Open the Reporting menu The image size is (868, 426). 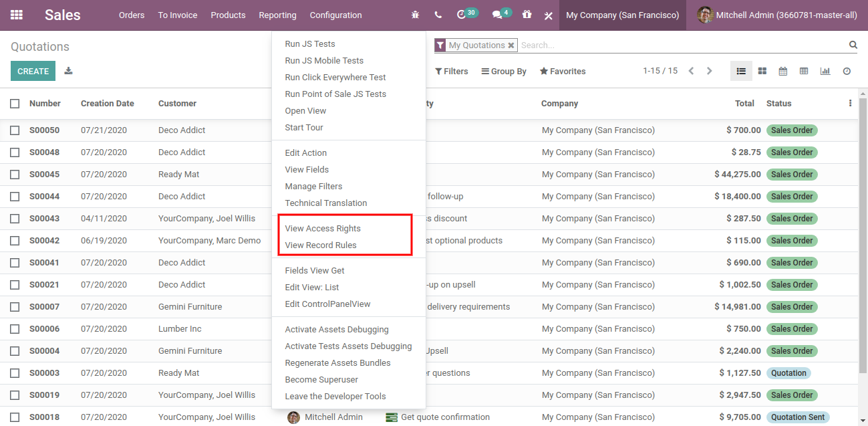tap(277, 15)
